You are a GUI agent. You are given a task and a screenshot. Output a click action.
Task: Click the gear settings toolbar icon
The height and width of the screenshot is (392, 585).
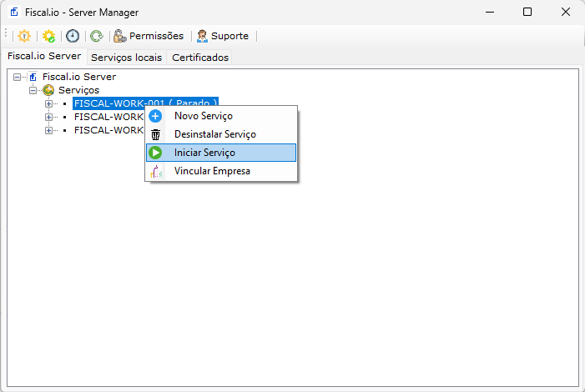pos(24,36)
